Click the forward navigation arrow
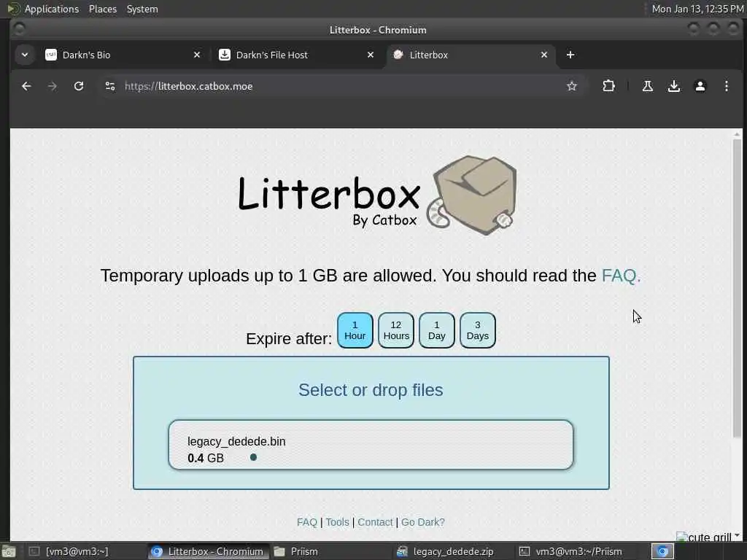The image size is (747, 560). coord(53,86)
